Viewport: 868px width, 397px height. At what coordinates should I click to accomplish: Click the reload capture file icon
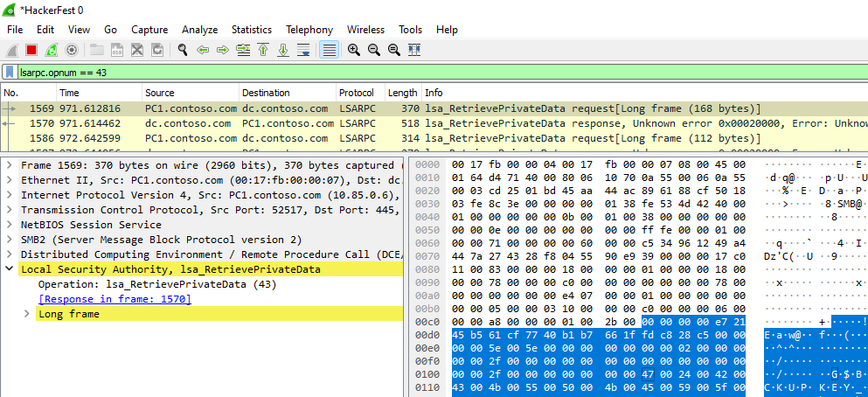(156, 50)
